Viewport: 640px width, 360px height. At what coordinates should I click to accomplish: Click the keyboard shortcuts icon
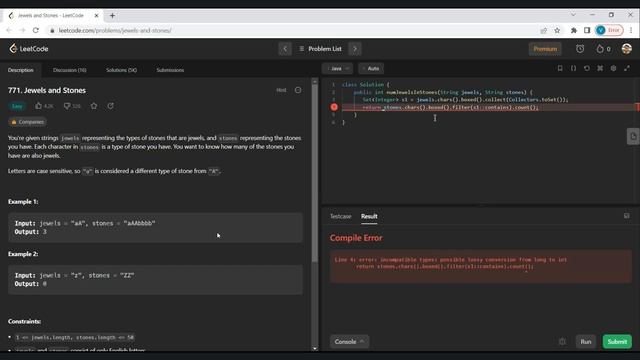[600, 68]
